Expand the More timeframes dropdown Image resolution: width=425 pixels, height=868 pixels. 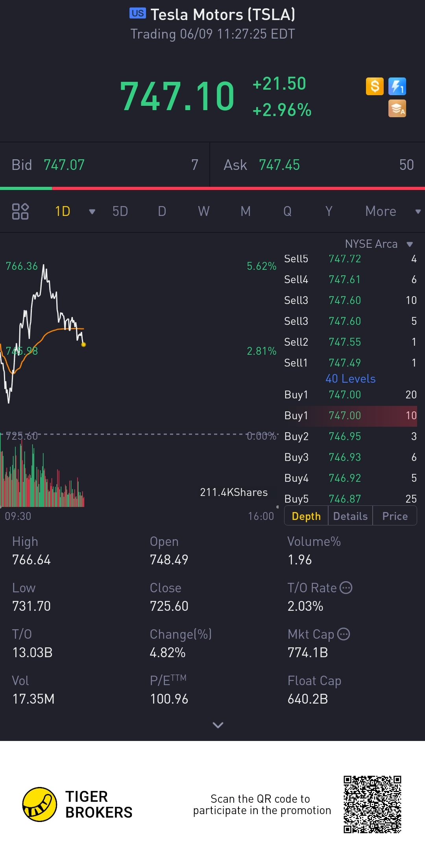pyautogui.click(x=418, y=212)
